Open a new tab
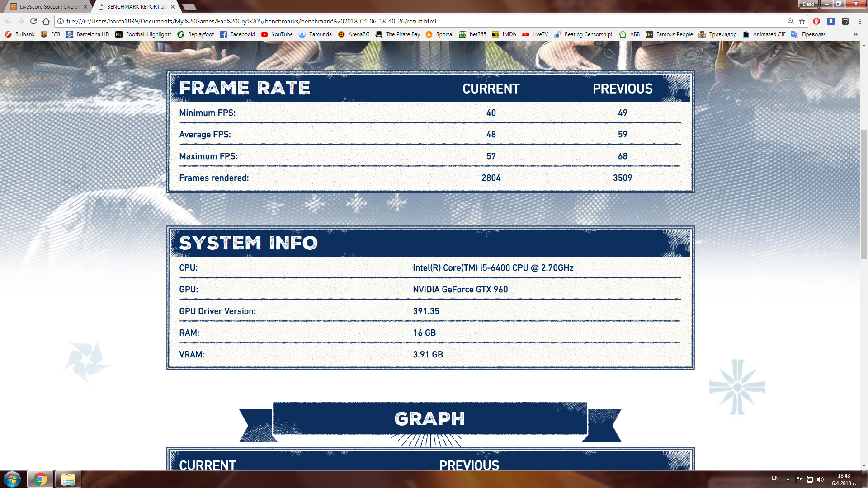Viewport: 868px width, 488px height. pyautogui.click(x=189, y=7)
